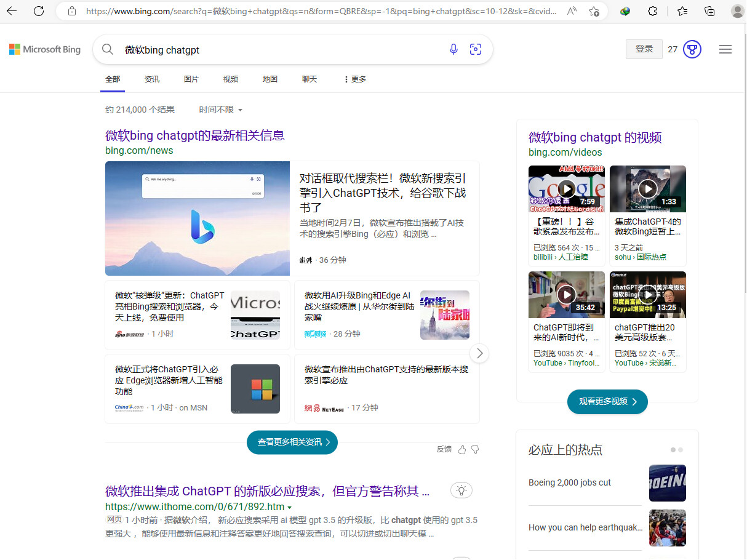Open 对话框取代搜索栏 headline article
The image size is (747, 560).
tap(383, 193)
